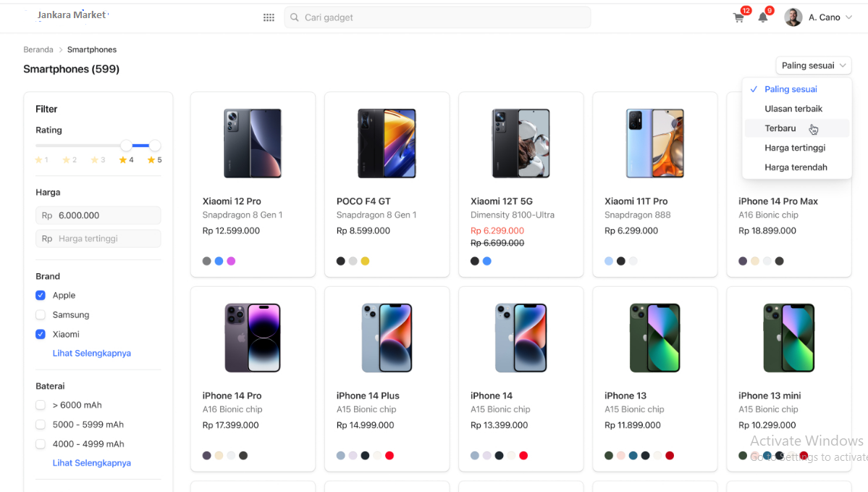868x492 pixels.
Task: Open the Paling sesuai sort dropdown
Action: click(813, 65)
